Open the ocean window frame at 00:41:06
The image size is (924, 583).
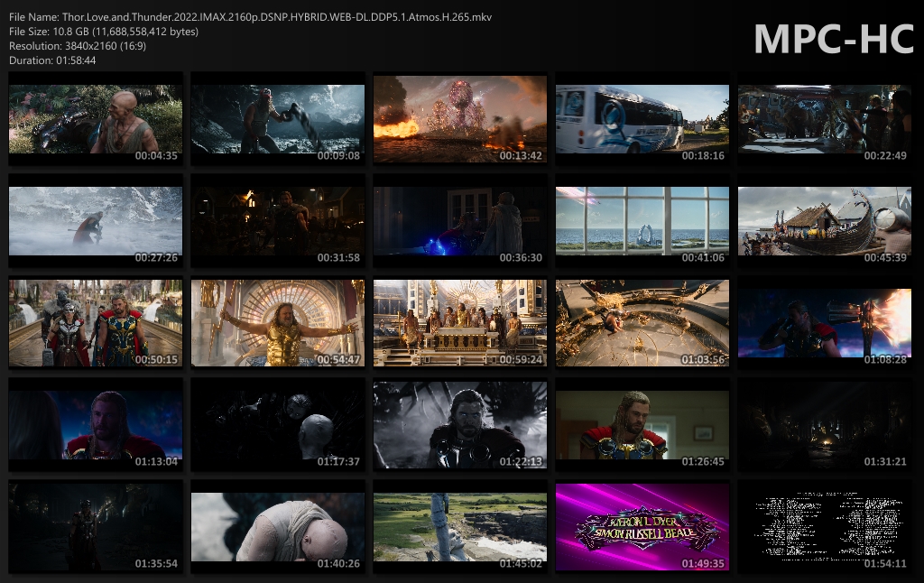[x=642, y=220]
